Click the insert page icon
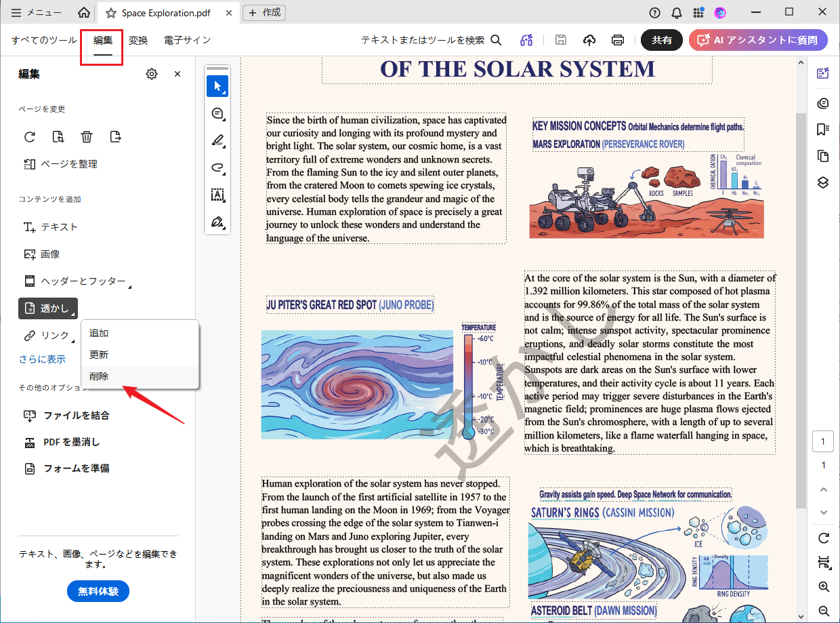Screen dimensions: 840x623 pyautogui.click(x=58, y=137)
